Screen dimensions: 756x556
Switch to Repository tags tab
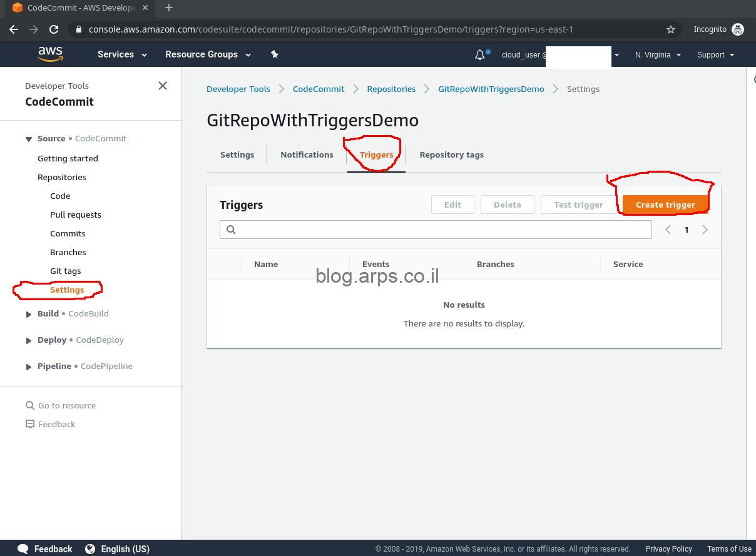(x=451, y=154)
